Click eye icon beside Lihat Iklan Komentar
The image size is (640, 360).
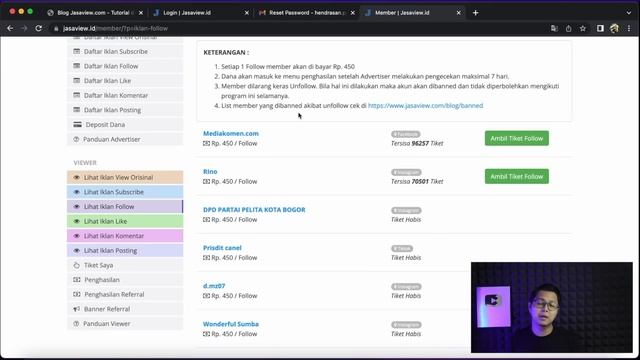(x=76, y=236)
